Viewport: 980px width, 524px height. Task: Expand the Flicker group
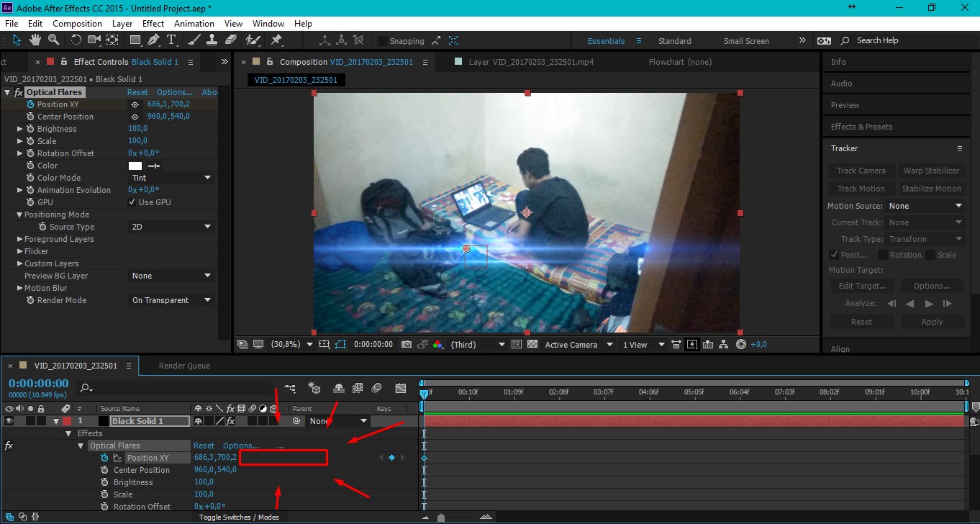pyautogui.click(x=20, y=251)
